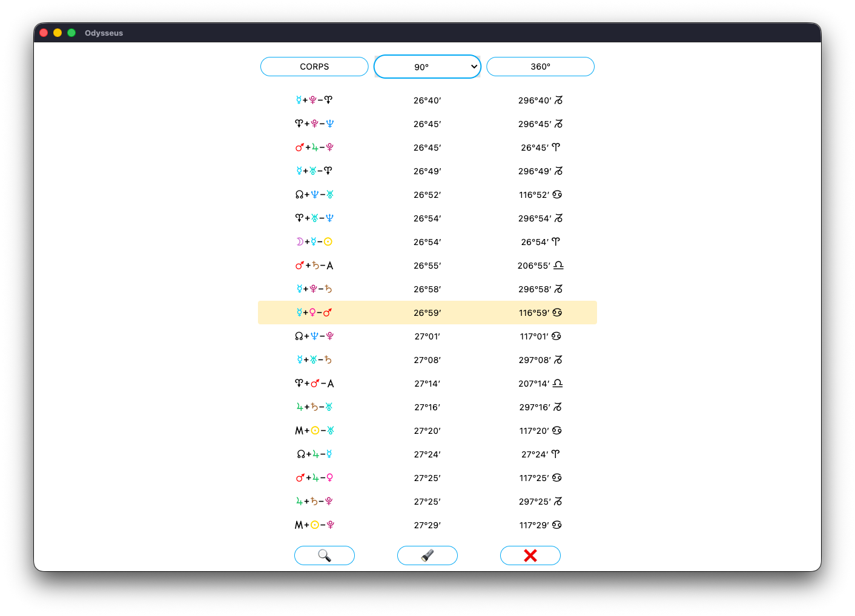Select the Cancer glyph beside 116°59′
This screenshot has width=855, height=616.
557,313
